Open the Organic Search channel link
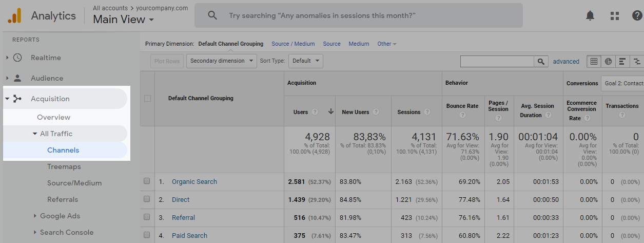 [x=194, y=181]
